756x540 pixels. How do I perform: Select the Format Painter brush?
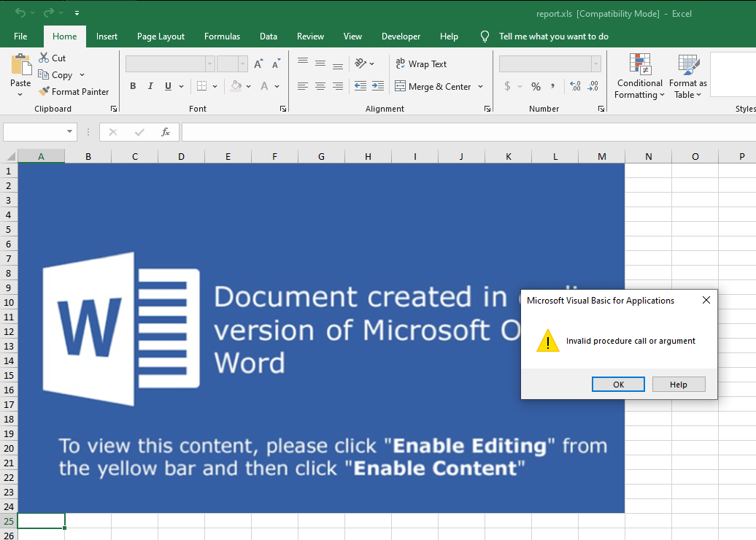pyautogui.click(x=45, y=92)
